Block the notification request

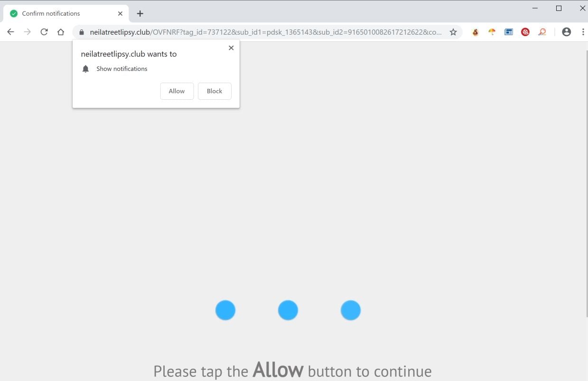(215, 91)
